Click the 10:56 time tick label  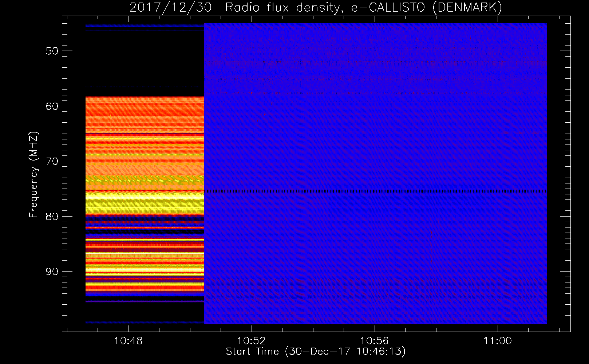click(374, 341)
